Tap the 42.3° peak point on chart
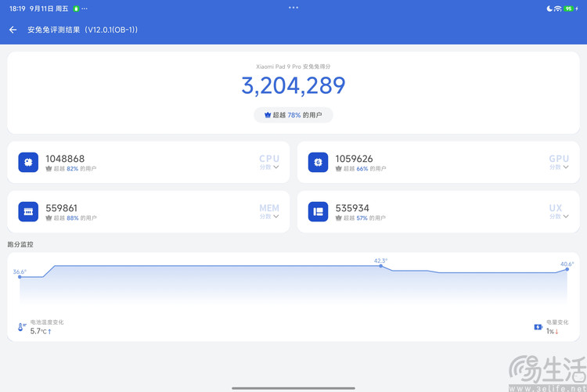 click(x=380, y=266)
